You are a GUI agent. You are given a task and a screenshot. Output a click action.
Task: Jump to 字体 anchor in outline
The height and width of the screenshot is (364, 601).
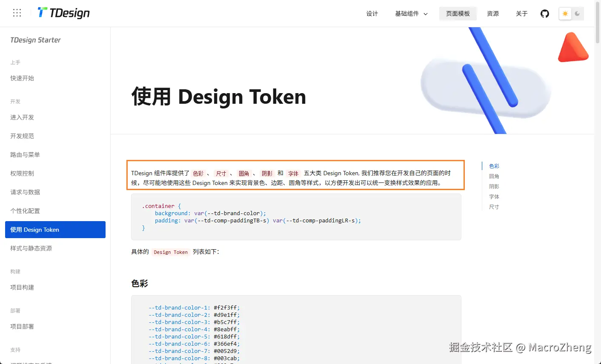[x=494, y=197]
